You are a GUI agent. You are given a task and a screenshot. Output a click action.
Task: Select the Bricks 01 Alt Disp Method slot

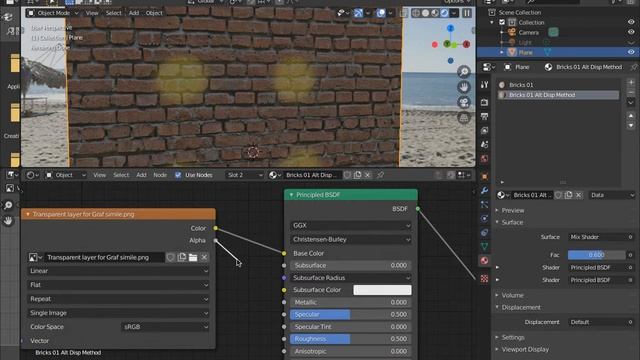pos(558,95)
